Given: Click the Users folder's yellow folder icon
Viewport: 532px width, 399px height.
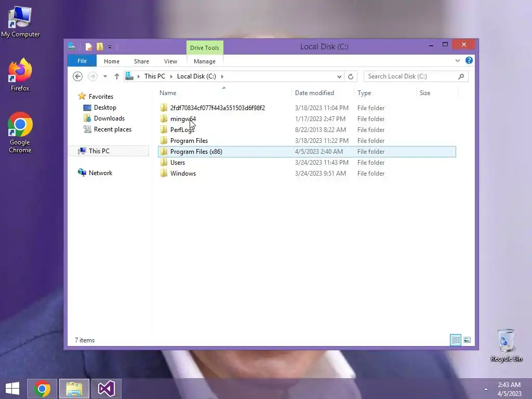Looking at the screenshot, I should coord(164,163).
